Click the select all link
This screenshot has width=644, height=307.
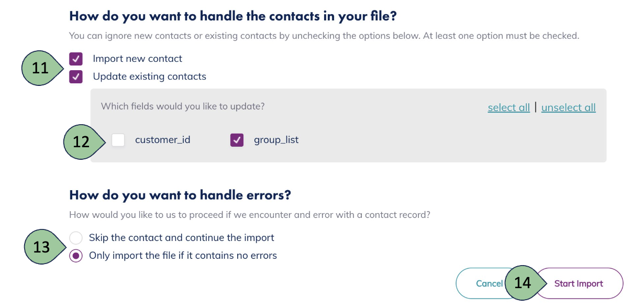[508, 107]
